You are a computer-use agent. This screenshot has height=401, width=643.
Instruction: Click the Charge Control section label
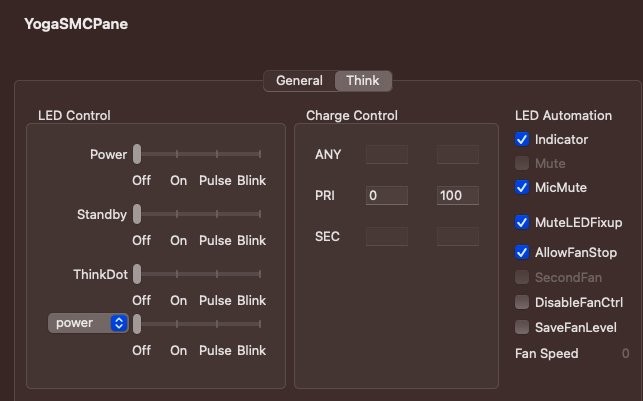point(352,116)
